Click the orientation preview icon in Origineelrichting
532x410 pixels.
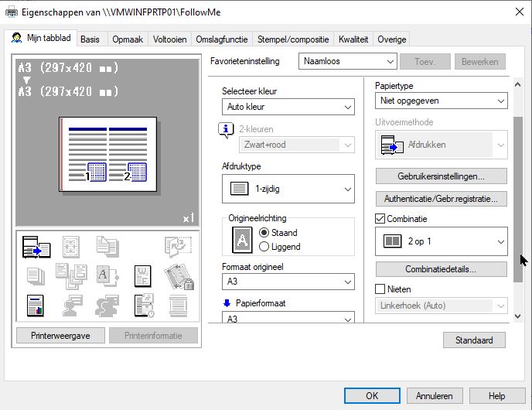click(x=243, y=240)
